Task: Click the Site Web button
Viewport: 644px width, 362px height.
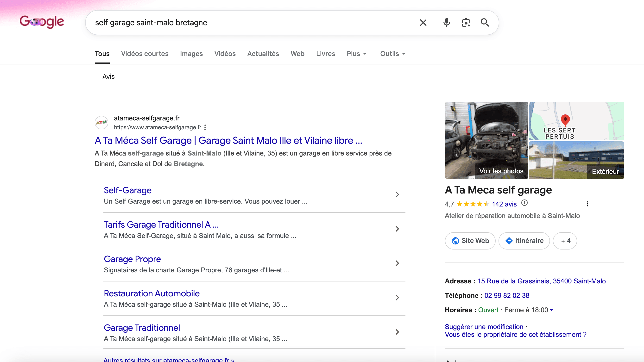Action: (x=470, y=241)
